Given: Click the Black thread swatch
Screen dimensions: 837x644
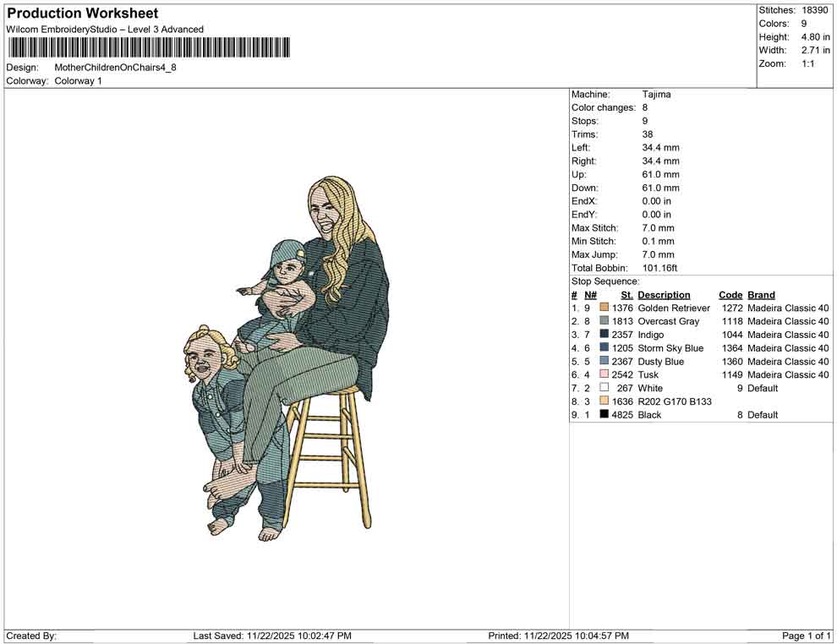Looking at the screenshot, I should tap(604, 415).
